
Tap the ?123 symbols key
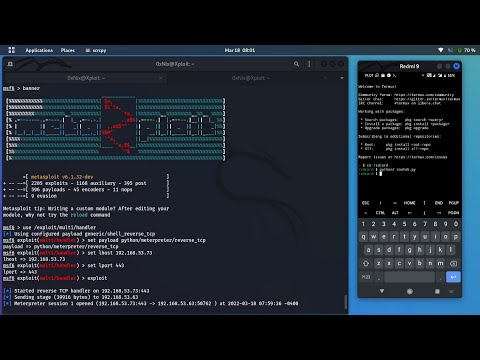click(366, 277)
